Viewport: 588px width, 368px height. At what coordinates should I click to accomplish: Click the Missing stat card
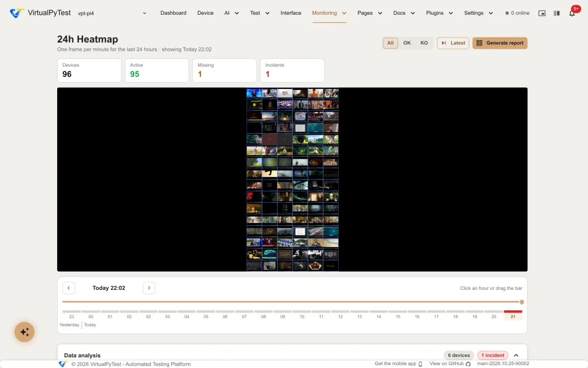point(224,70)
